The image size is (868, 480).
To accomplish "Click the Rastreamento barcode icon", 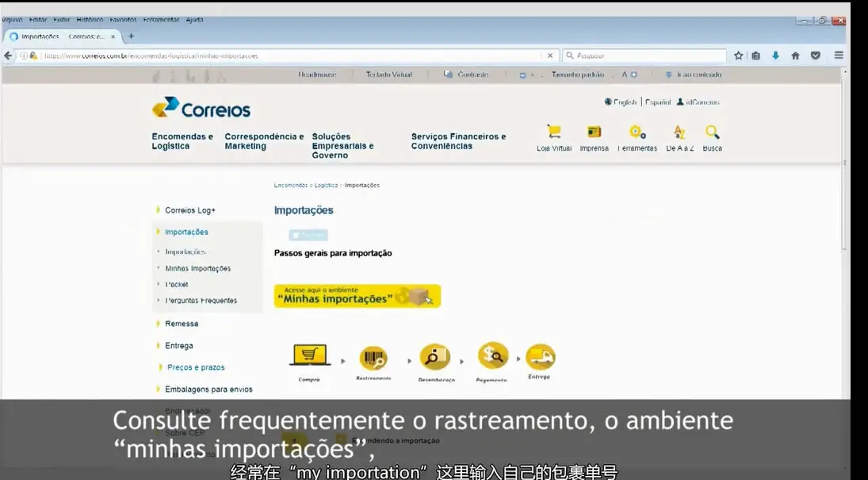I will 373,358.
